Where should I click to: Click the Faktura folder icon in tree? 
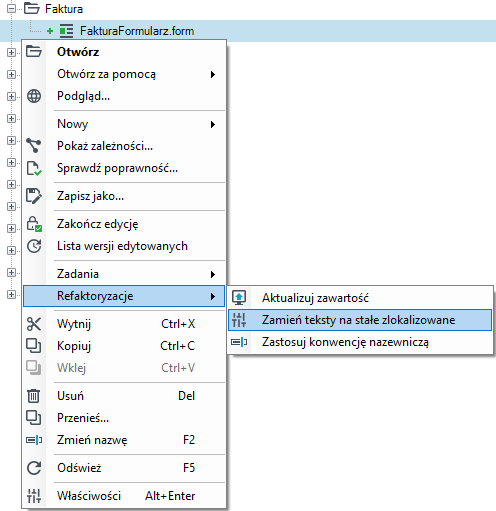32,8
